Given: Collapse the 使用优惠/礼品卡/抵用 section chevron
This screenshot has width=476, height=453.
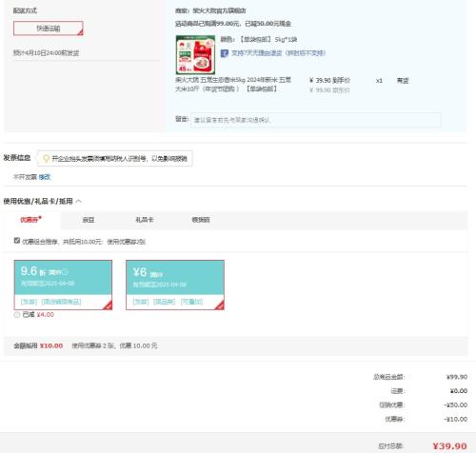Looking at the screenshot, I should pyautogui.click(x=79, y=201).
